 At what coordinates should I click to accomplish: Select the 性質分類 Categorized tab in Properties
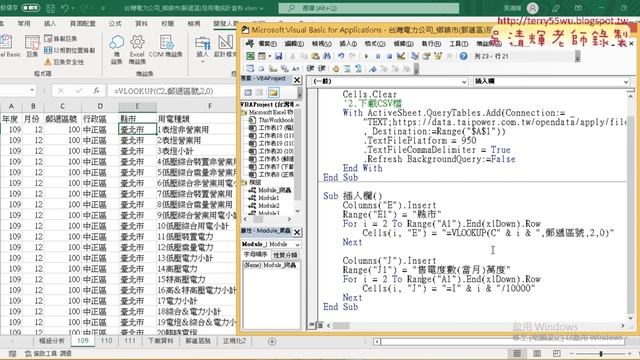point(285,255)
